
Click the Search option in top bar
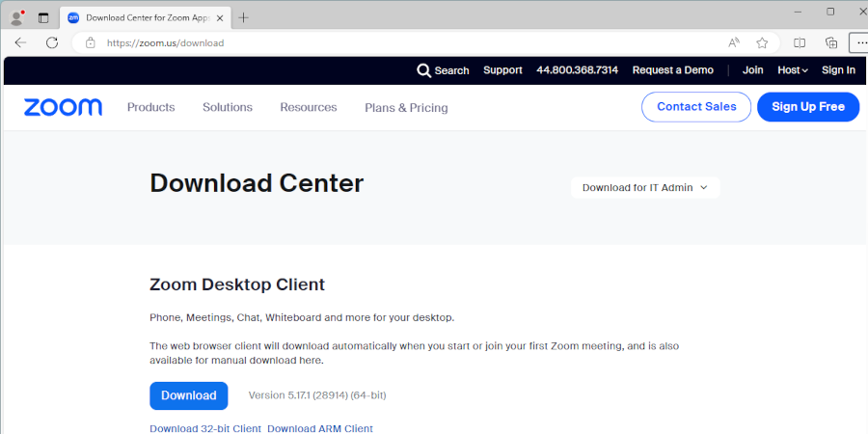pyautogui.click(x=443, y=70)
